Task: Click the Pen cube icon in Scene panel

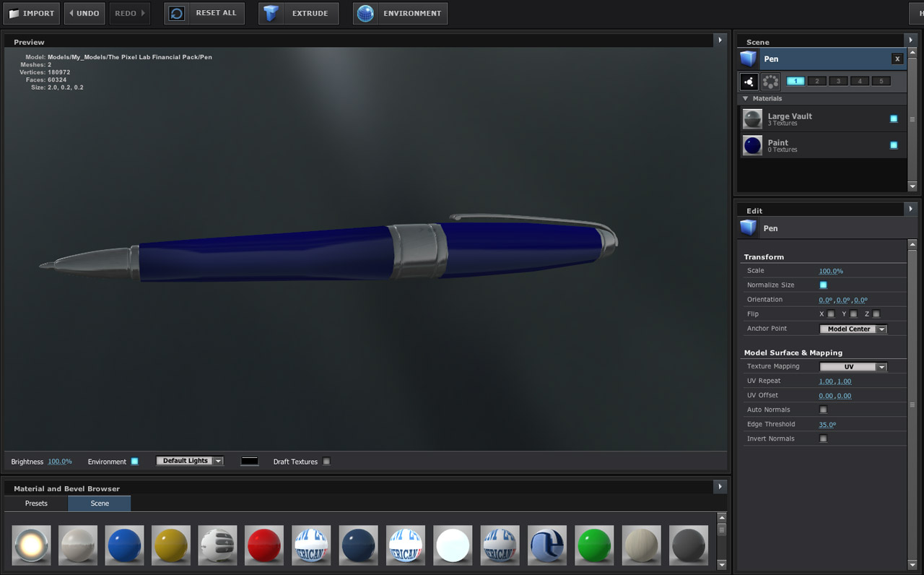Action: (x=749, y=59)
